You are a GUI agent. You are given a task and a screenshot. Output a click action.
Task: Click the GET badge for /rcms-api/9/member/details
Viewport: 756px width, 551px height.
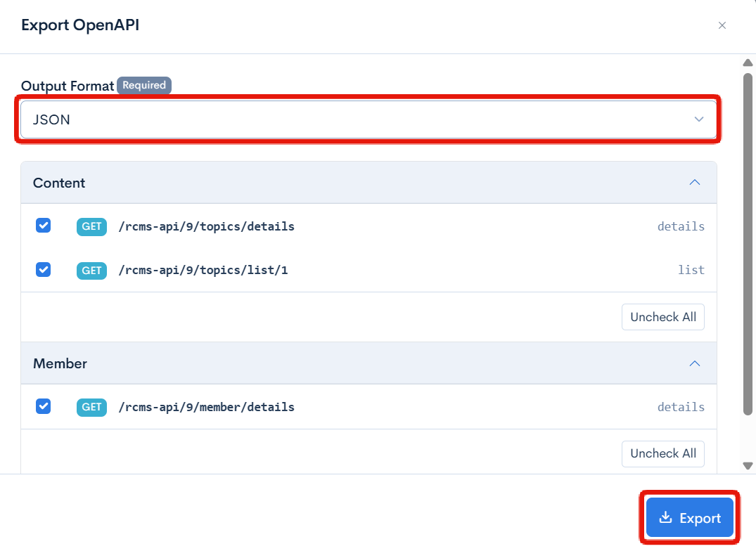[91, 407]
